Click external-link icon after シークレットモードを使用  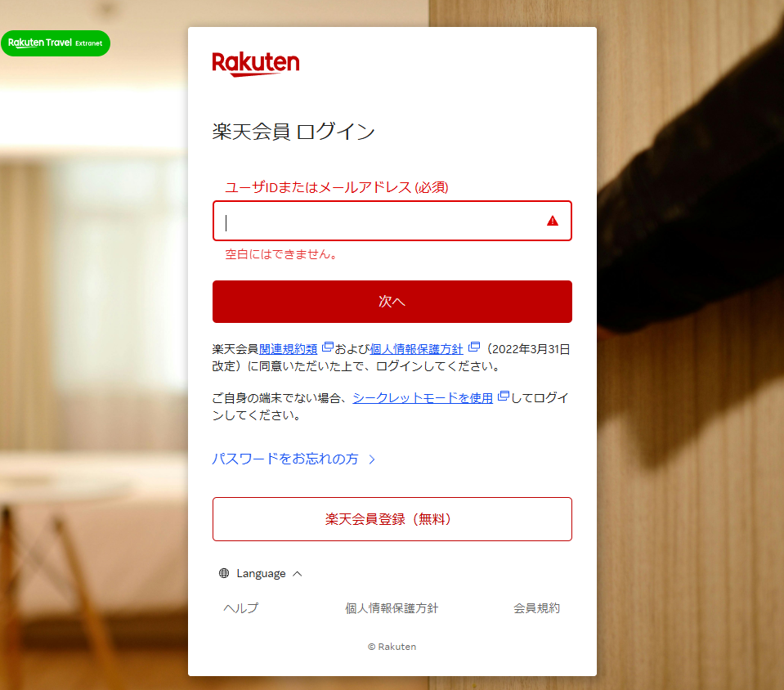coord(504,396)
